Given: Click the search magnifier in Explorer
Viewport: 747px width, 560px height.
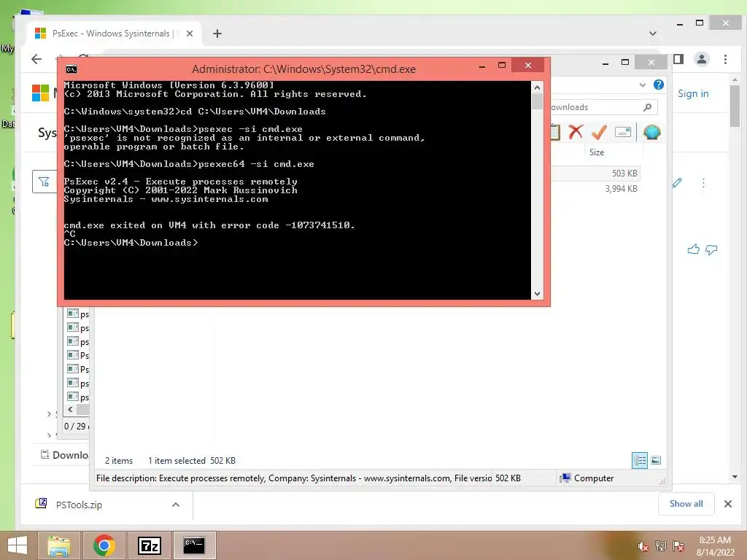Looking at the screenshot, I should point(648,107).
